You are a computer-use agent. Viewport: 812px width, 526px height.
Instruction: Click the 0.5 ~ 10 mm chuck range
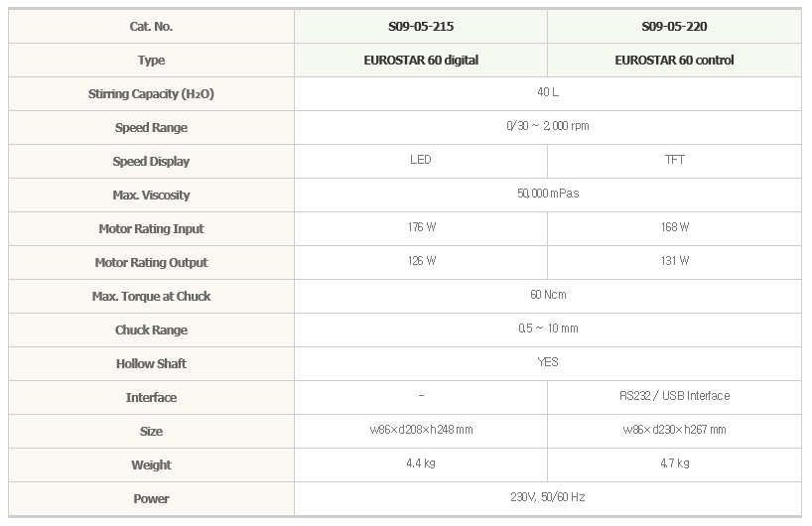548,329
